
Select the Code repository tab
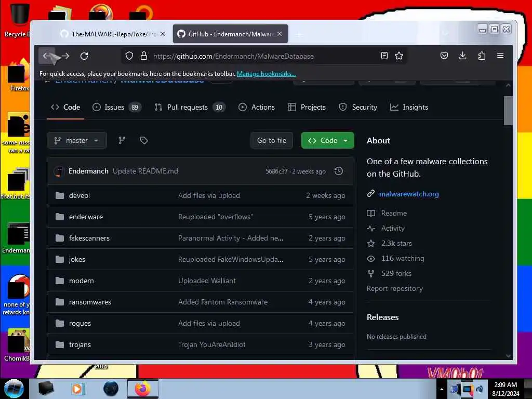click(x=65, y=107)
